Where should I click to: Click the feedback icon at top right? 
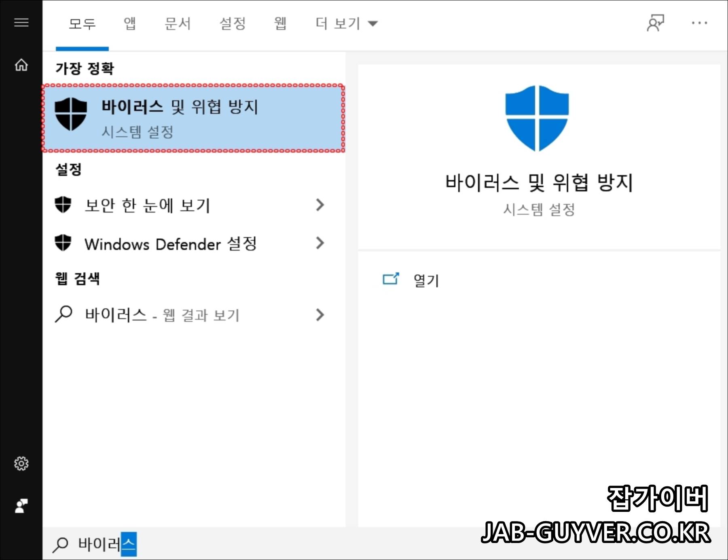[x=655, y=23]
